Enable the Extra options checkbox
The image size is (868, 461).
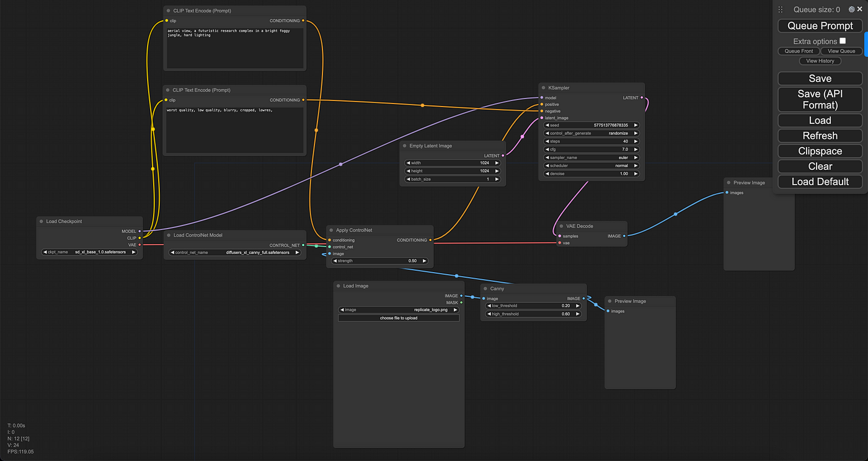(x=843, y=41)
